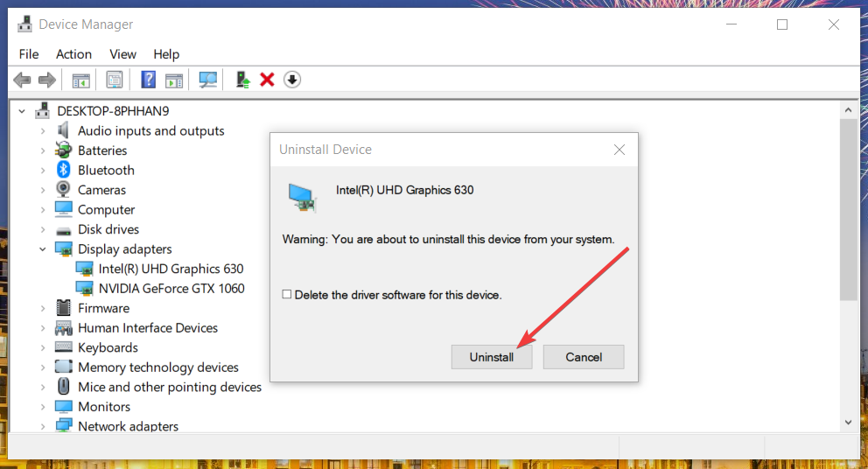Expand the Cameras node

click(43, 190)
